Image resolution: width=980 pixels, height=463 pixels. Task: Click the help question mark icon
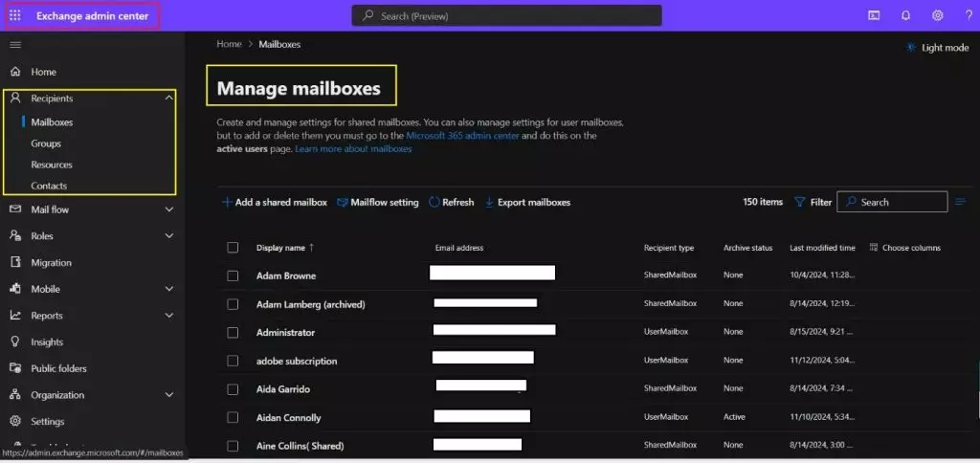pos(968,15)
